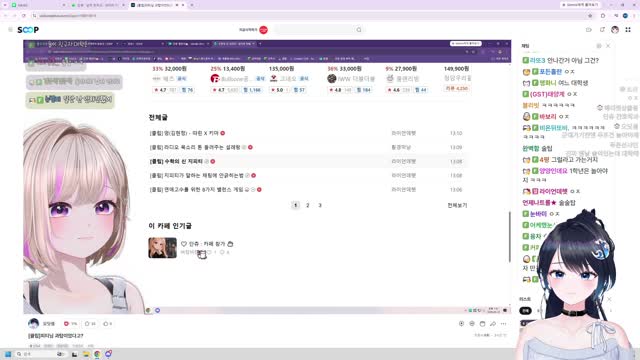This screenshot has width=640, height=360.
Task: Open the popular post title under 이 카페 인기글
Action: click(207, 244)
